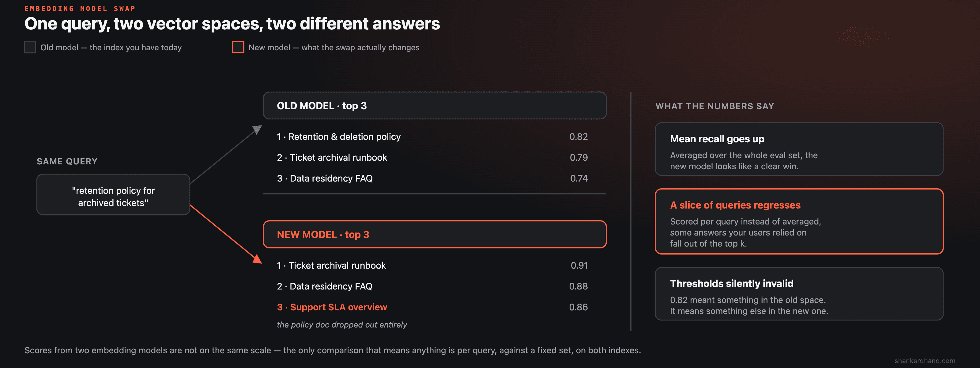Screen dimensions: 980x368
Task: Click the EMBEDDING MODEL SWAP heading label
Action: click(80, 8)
